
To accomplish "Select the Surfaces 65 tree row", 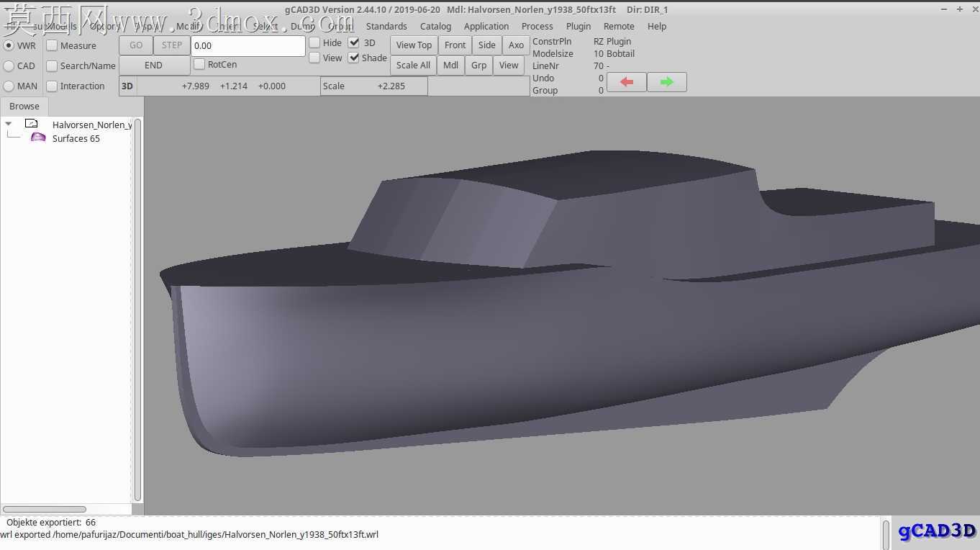I will tap(76, 138).
